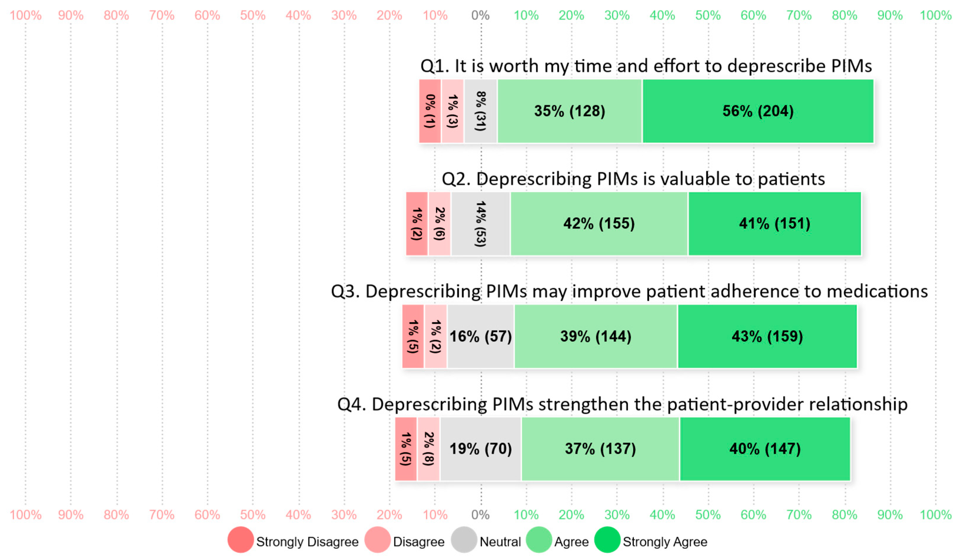Click the Q4 strongly disagree segment 1% (5)
Screen dimensions: 959x560
click(406, 449)
